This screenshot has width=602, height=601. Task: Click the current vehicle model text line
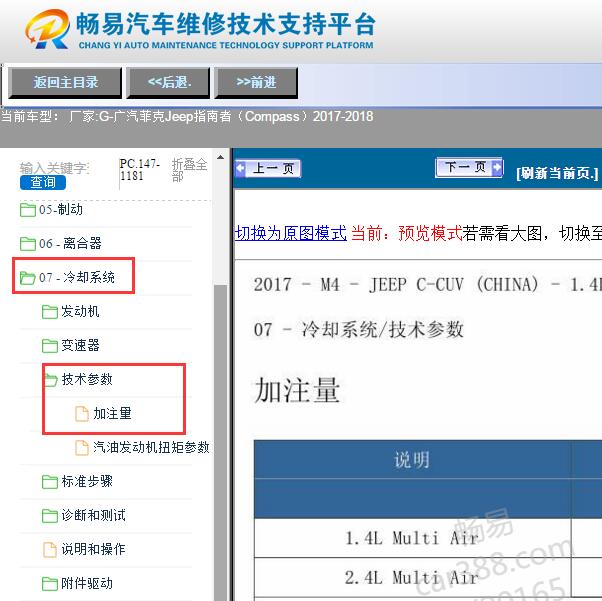pyautogui.click(x=187, y=116)
